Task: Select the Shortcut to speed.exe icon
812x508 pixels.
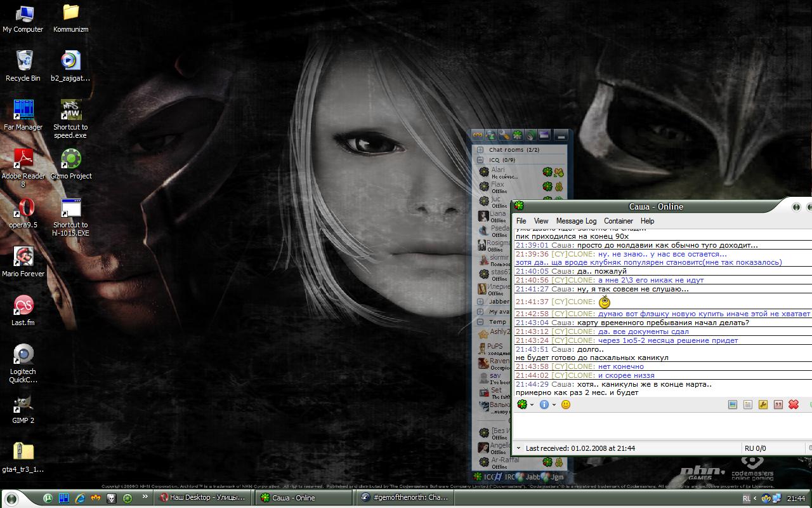Action: (70, 119)
